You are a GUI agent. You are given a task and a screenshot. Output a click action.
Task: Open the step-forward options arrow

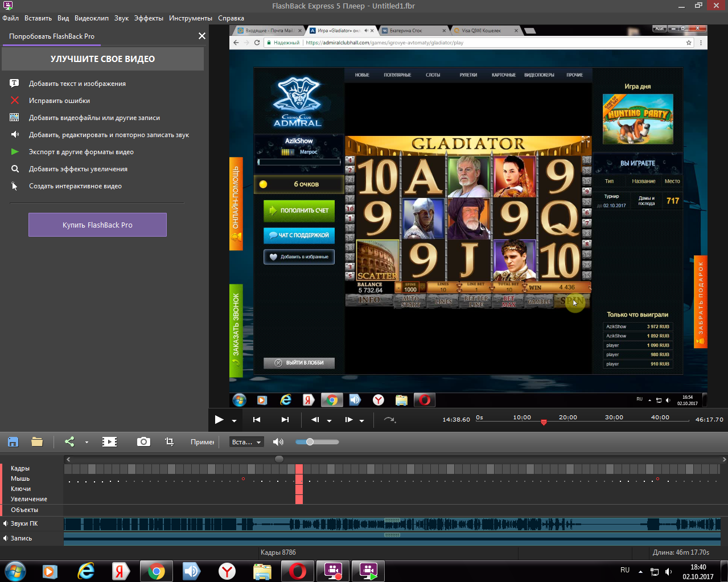coord(362,421)
